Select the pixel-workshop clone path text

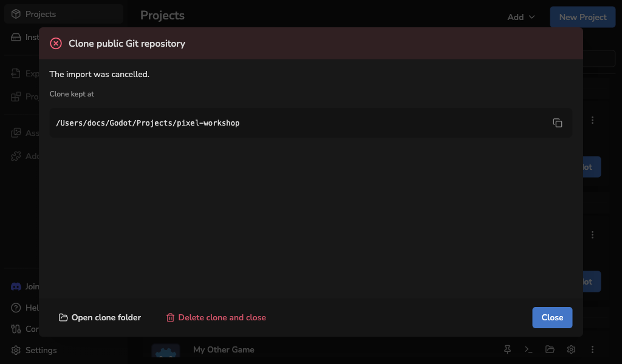148,123
